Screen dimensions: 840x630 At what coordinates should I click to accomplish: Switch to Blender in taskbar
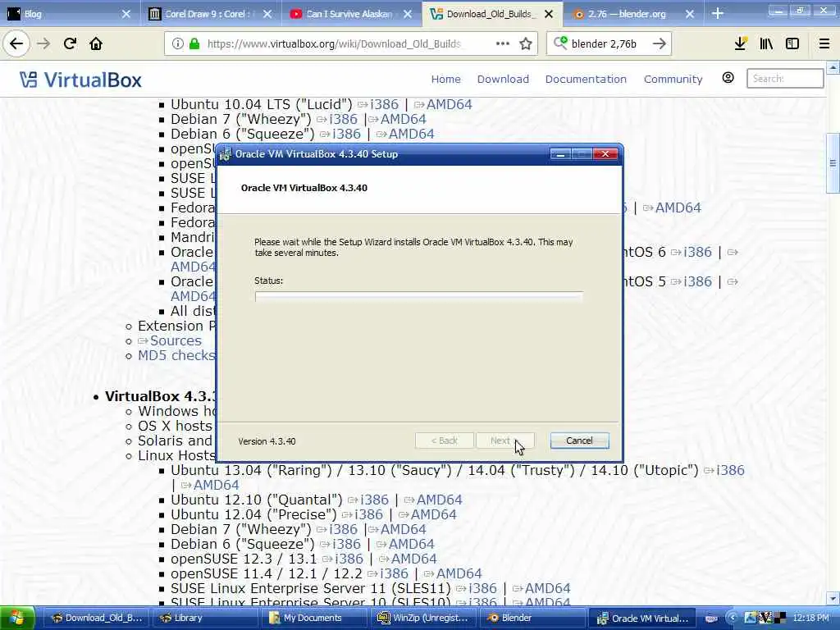(x=534, y=619)
